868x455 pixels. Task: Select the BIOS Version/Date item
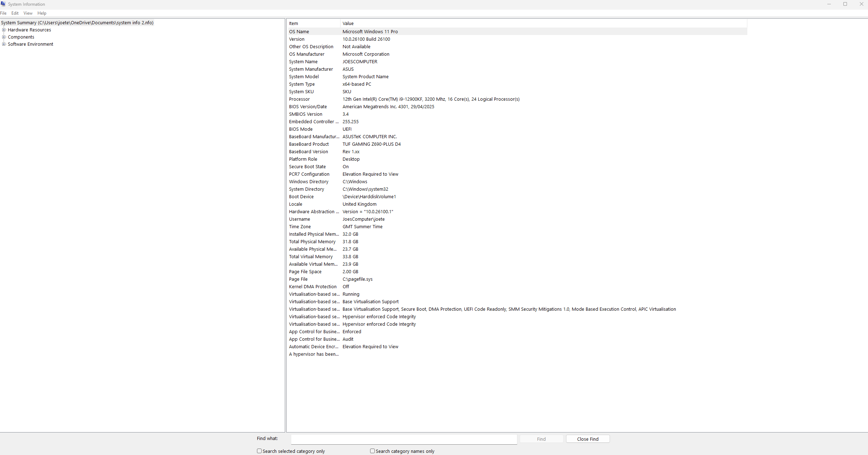click(x=308, y=107)
